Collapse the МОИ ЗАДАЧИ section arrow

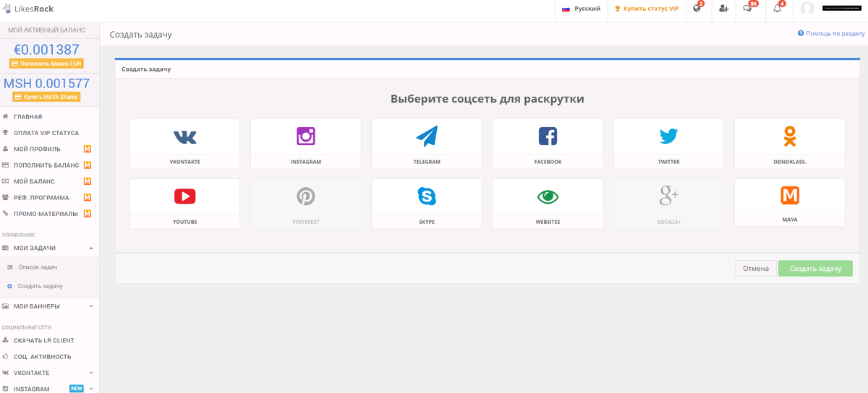point(91,248)
